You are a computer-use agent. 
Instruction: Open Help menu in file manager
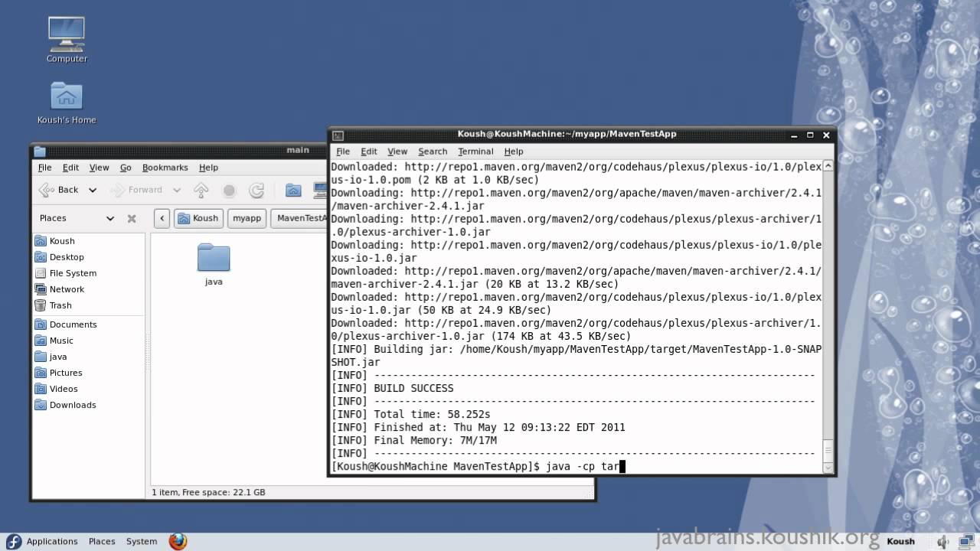pyautogui.click(x=208, y=168)
